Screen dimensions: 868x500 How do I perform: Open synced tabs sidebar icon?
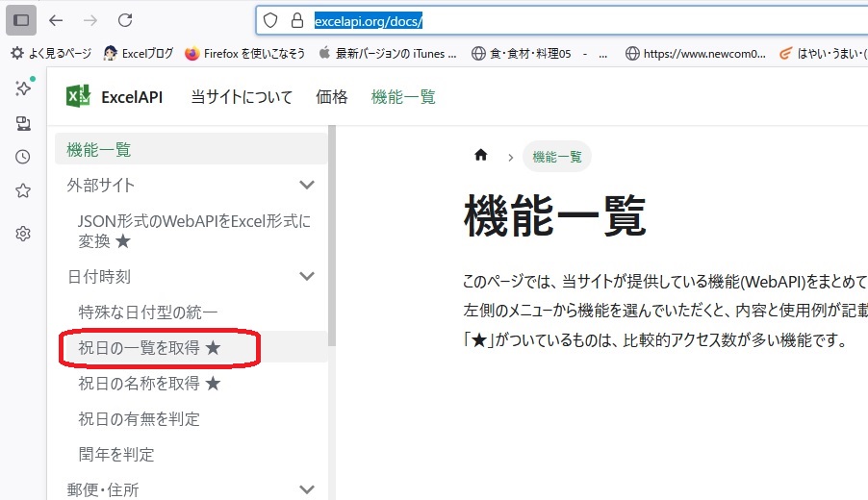point(23,123)
